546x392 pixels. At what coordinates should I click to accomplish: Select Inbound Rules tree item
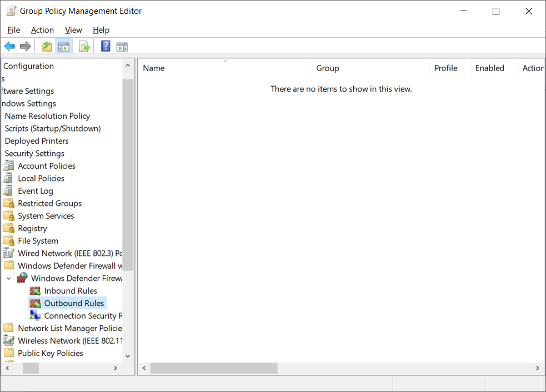(x=71, y=291)
